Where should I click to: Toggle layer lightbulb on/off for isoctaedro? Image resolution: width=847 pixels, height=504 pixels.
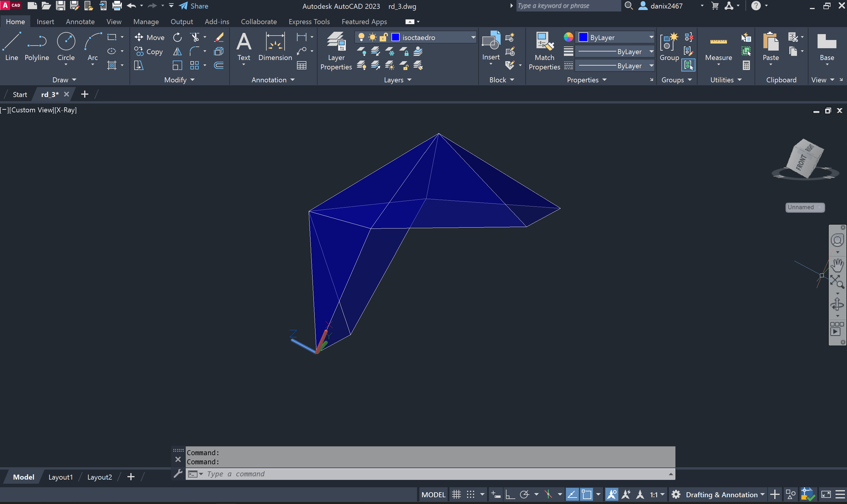[x=361, y=37]
